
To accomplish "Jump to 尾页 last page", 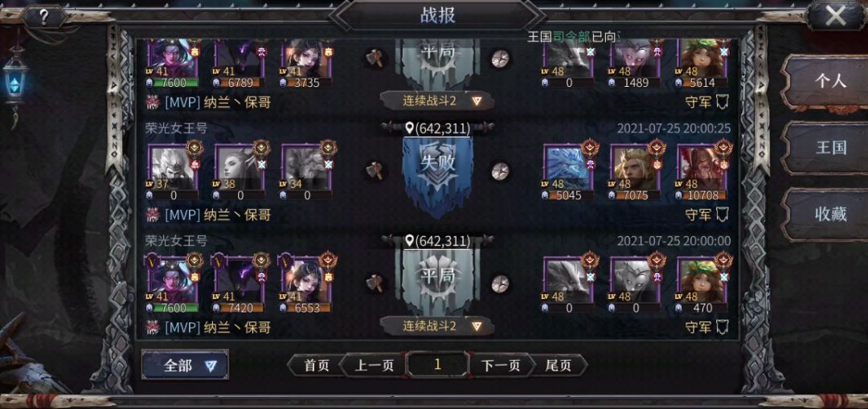I will click(x=558, y=366).
